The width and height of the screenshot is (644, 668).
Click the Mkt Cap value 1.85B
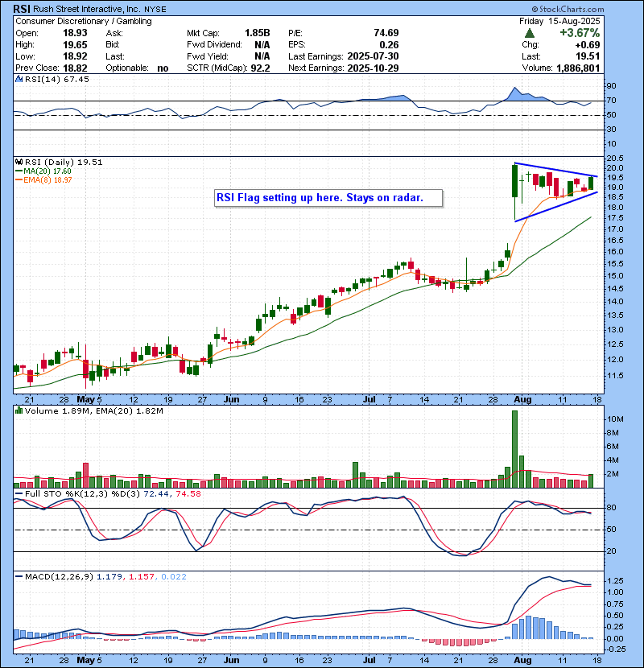tap(258, 33)
